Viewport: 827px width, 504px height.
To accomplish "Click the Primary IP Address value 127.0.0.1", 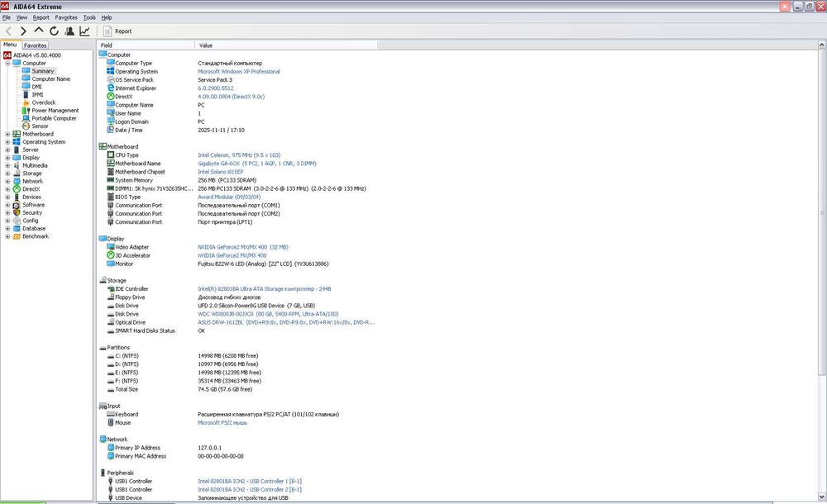I will coord(209,448).
